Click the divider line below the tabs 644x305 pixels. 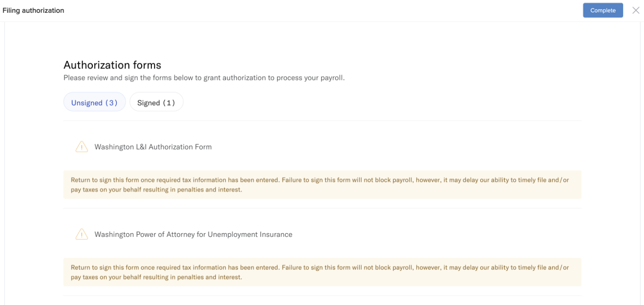click(322, 121)
